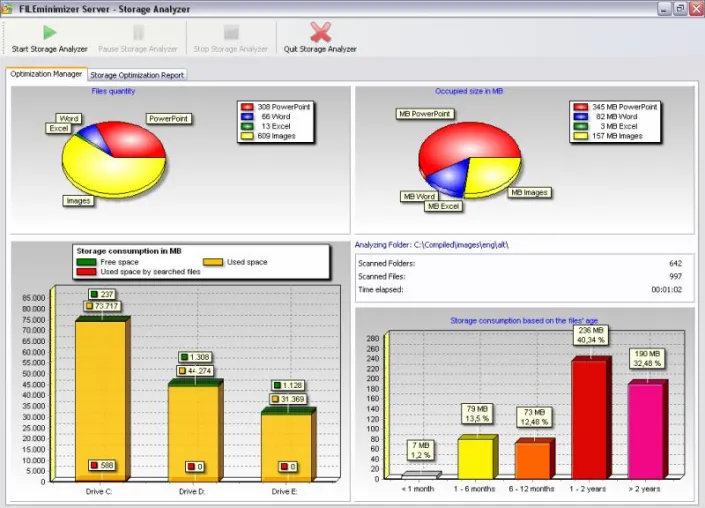Click the 236 MB 40,34 % bar label

tap(591, 335)
